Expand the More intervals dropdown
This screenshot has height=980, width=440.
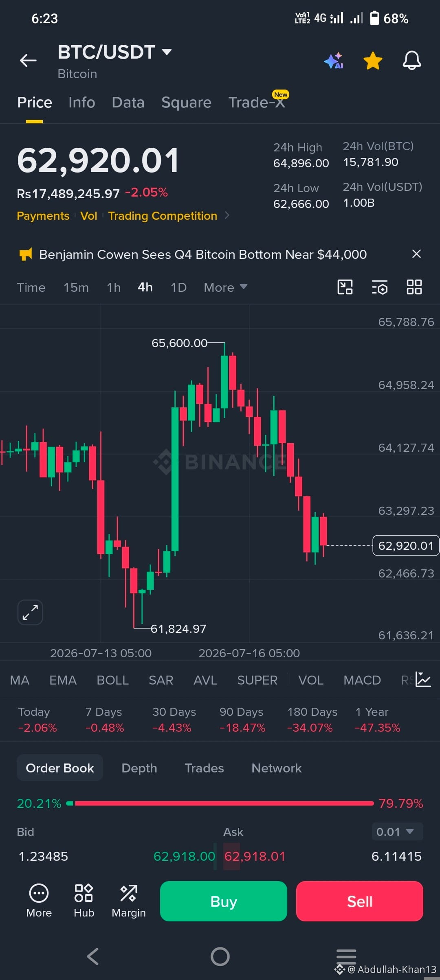pos(225,287)
